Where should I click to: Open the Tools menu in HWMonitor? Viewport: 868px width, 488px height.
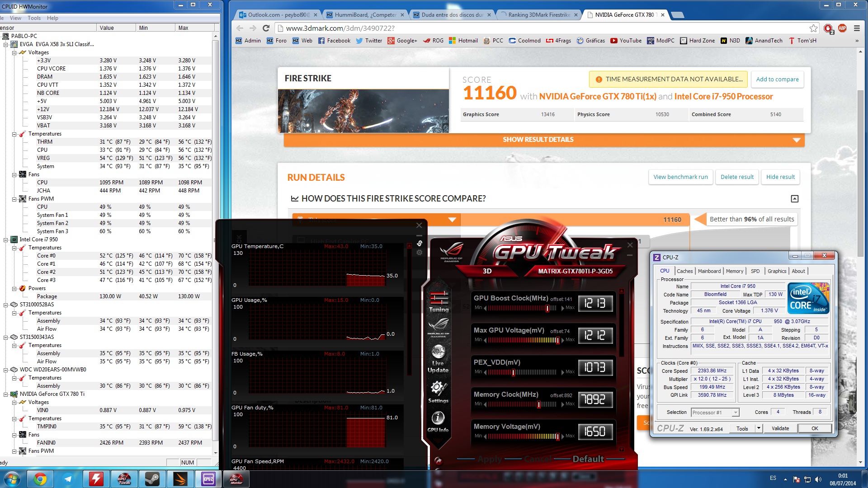[34, 18]
